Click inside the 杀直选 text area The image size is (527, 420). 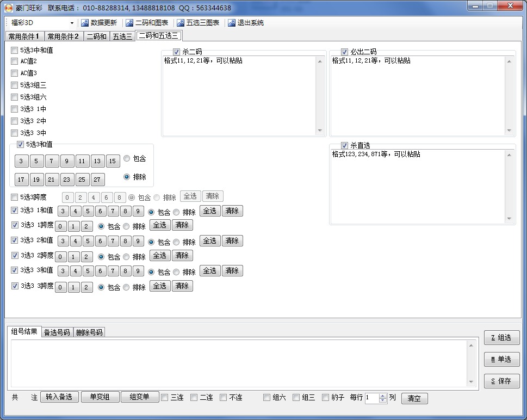point(418,185)
